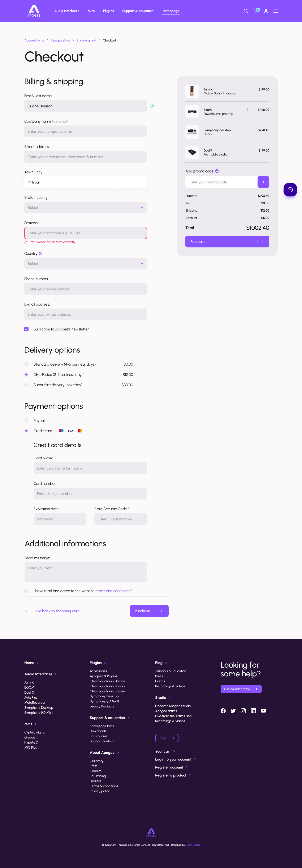
Task: Select Super fast delivery option
Action: tap(27, 385)
